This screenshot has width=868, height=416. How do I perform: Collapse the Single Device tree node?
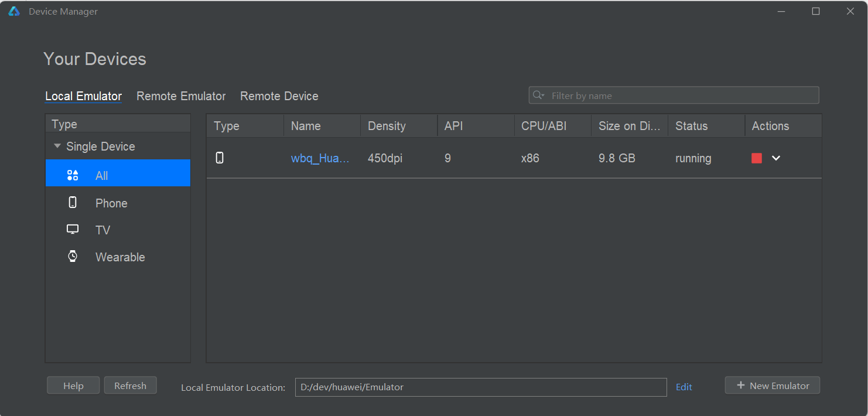tap(57, 146)
